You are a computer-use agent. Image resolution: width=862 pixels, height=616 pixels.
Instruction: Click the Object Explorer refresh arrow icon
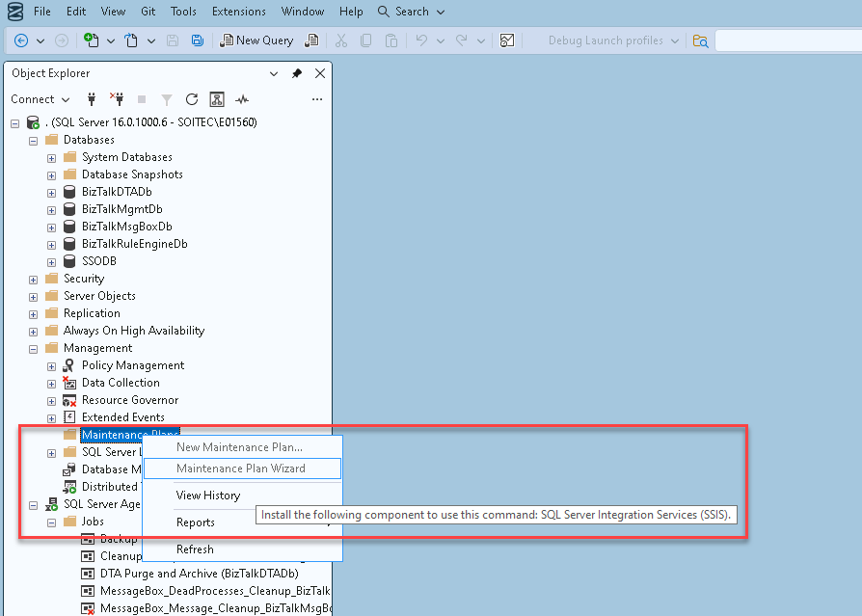point(191,99)
